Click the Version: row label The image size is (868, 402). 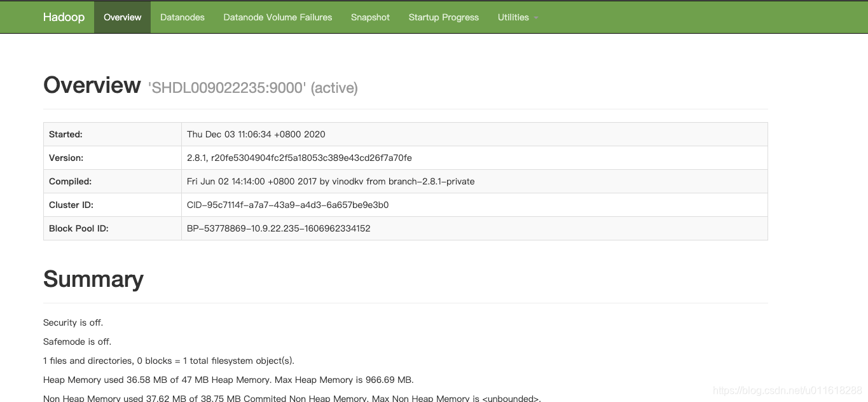[x=66, y=158]
